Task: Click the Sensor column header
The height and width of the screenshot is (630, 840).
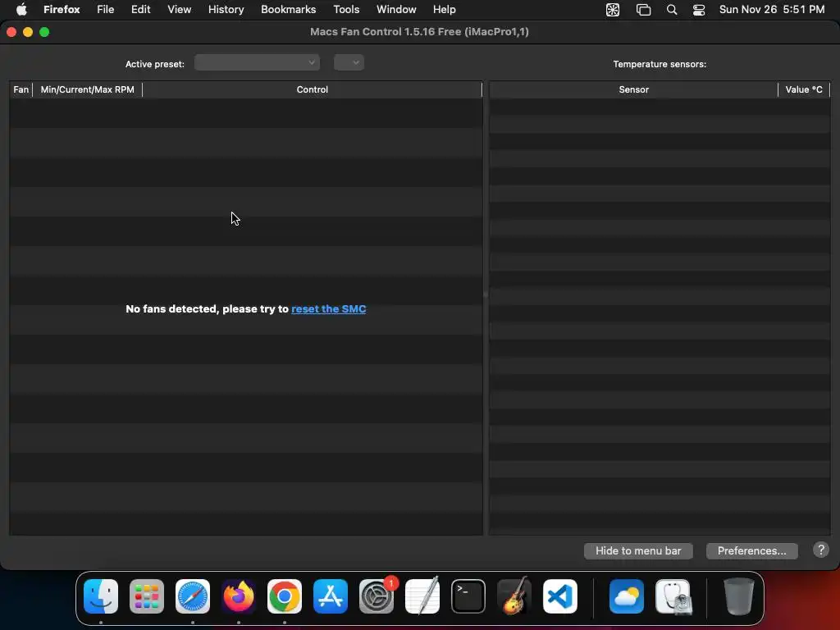Action: point(634,89)
